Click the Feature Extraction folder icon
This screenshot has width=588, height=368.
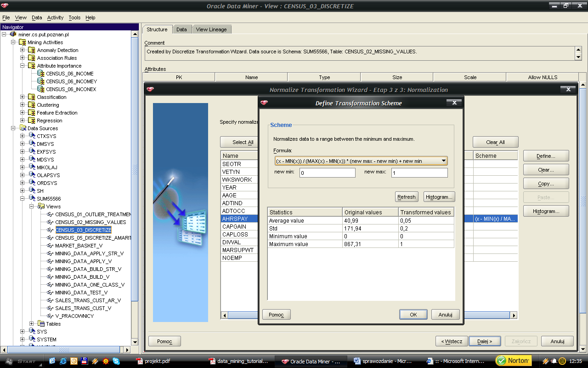(x=32, y=113)
